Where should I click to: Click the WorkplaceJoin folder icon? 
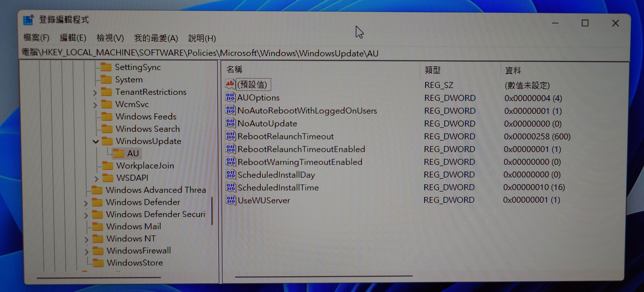click(x=108, y=166)
